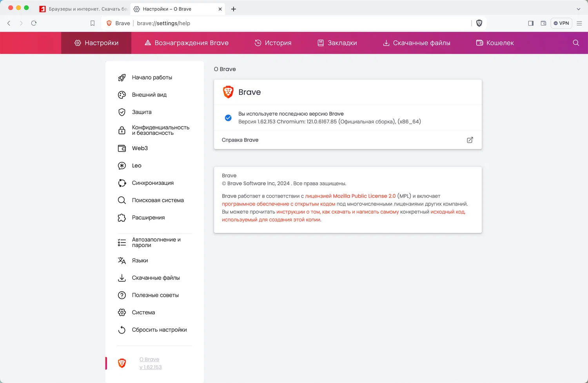Image resolution: width=588 pixels, height=383 pixels.
Task: Open Кошелек in the top menu
Action: pyautogui.click(x=495, y=43)
